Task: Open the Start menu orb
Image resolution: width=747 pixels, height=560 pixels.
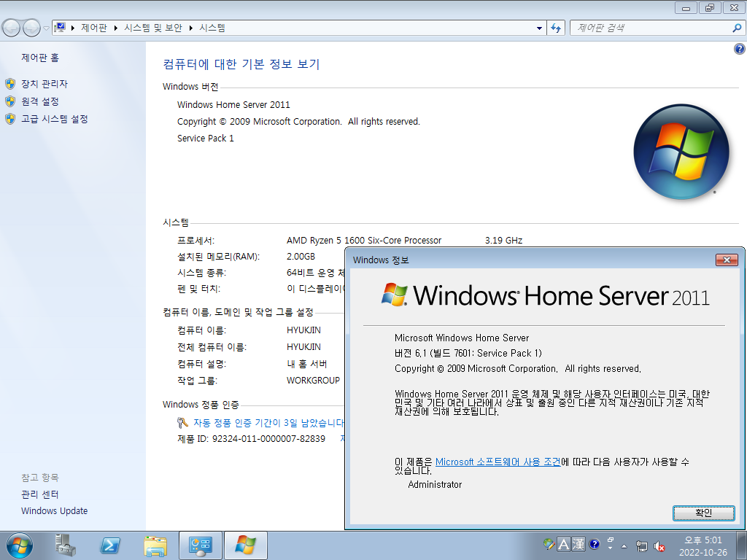Action: click(x=19, y=545)
